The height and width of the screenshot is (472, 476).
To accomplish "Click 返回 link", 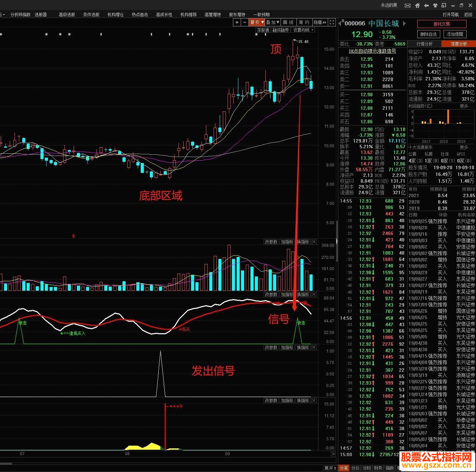I will (468, 15).
